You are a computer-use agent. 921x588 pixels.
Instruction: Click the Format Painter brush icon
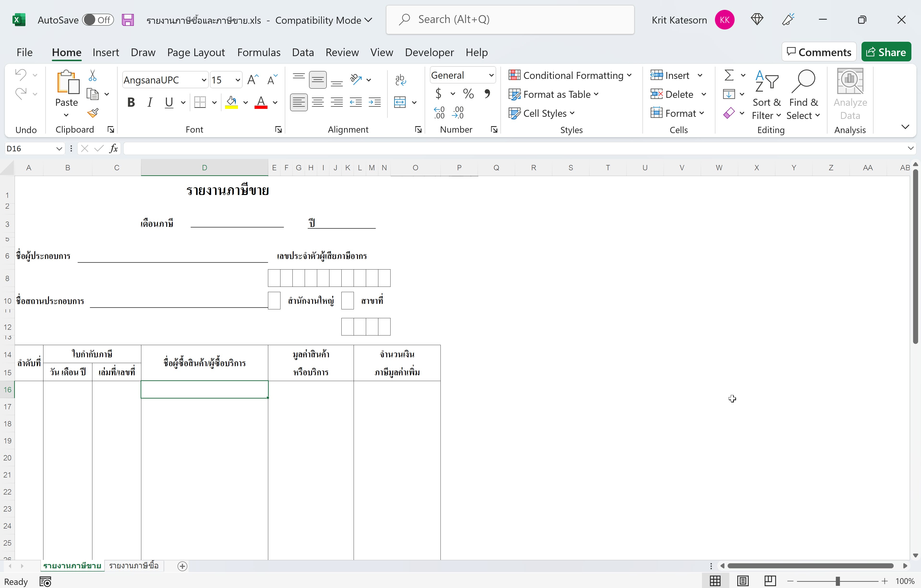pos(93,113)
